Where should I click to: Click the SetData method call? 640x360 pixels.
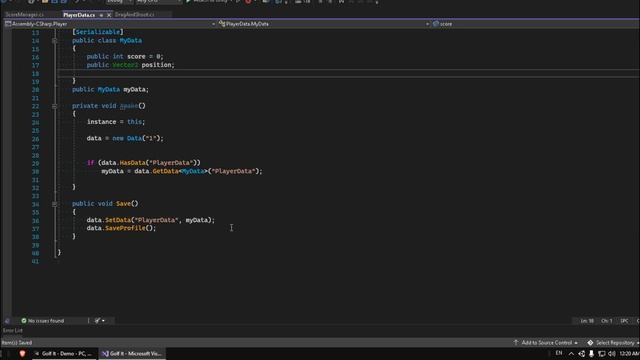pos(118,220)
